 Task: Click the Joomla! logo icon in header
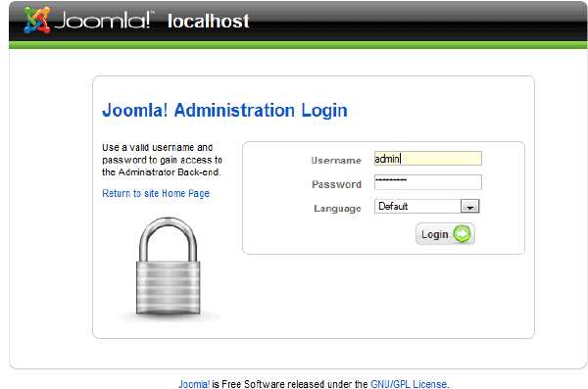pyautogui.click(x=36, y=20)
